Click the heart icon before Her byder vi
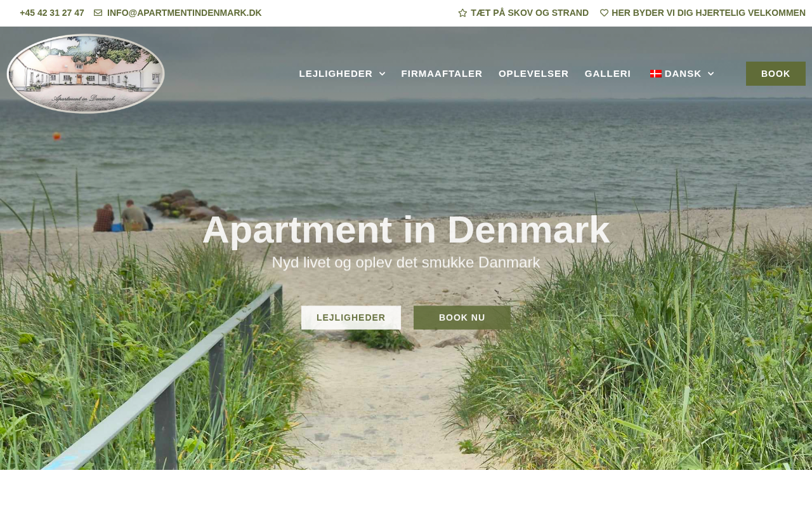Viewport: 812px width, 508px height. point(604,13)
